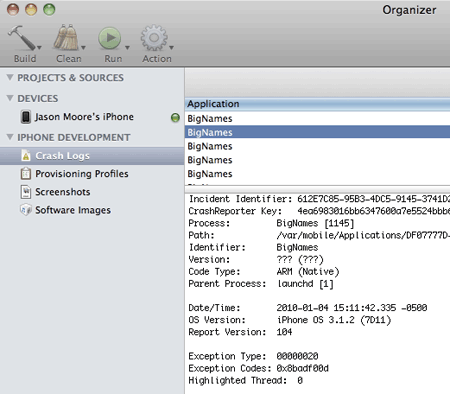Click the Process BigNames [1145] value
450x394 pixels.
click(315, 223)
